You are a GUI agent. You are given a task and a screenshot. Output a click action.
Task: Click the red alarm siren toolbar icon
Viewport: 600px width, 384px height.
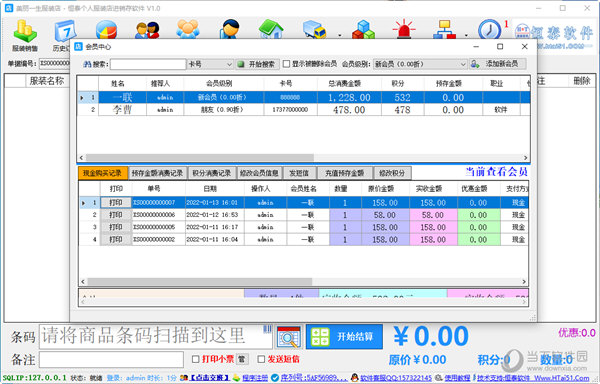[404, 29]
